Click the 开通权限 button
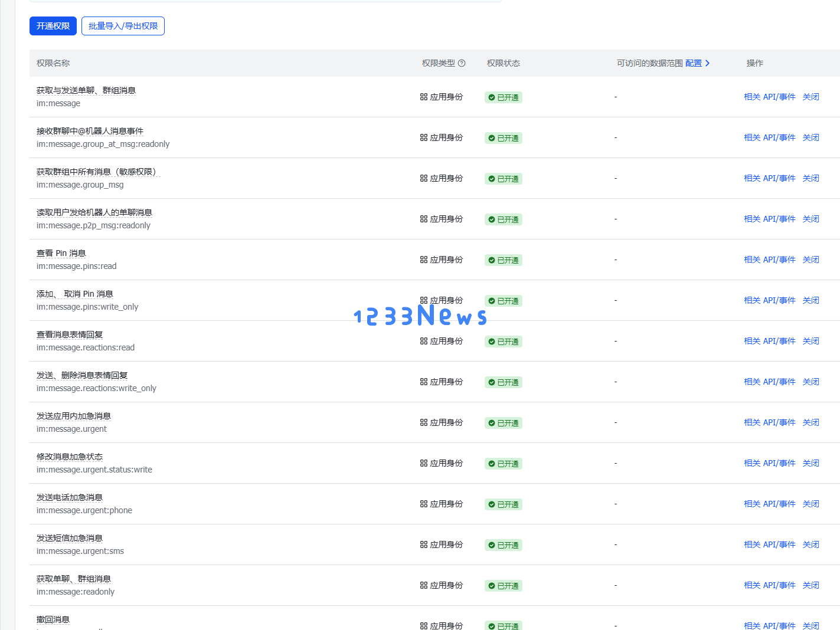This screenshot has width=840, height=630. pyautogui.click(x=53, y=26)
